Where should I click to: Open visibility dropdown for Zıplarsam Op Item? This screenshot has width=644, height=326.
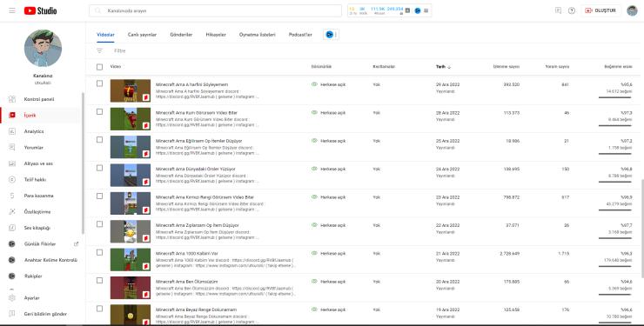click(x=329, y=225)
